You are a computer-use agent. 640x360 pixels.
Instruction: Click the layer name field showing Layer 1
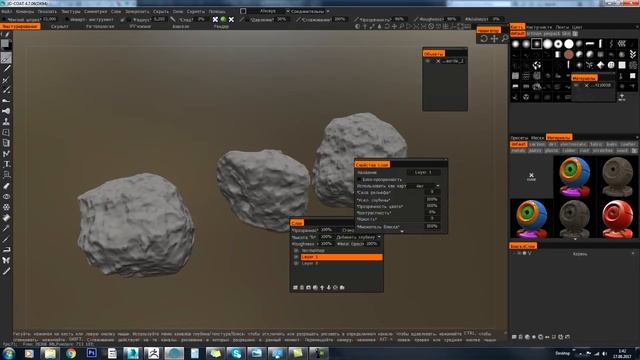423,172
